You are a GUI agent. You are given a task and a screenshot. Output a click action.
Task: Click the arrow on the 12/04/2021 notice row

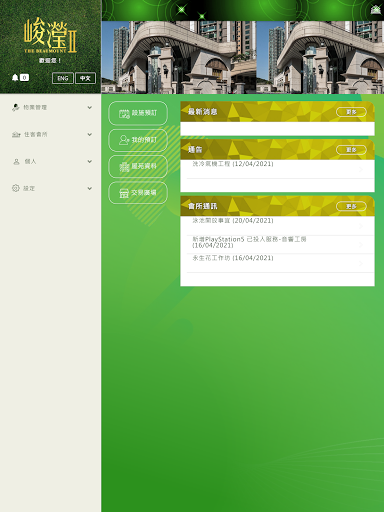click(361, 170)
